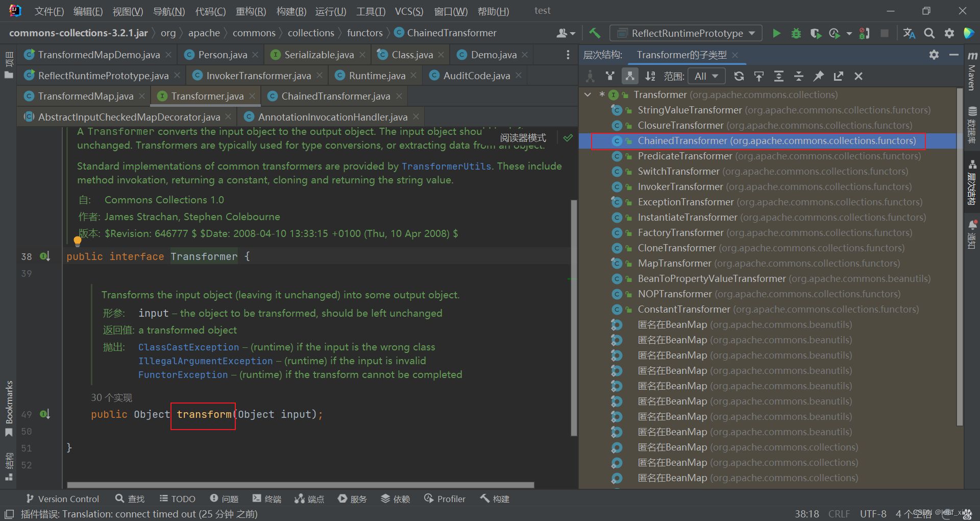Switch to ChainedTransformer.java editor tab
Viewport: 980px width, 521px height.
[335, 96]
